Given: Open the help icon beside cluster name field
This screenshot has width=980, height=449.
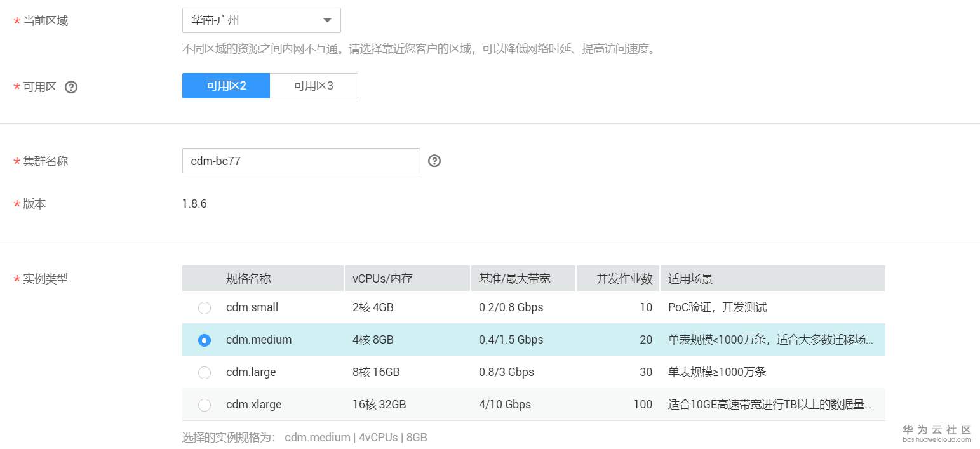Looking at the screenshot, I should pyautogui.click(x=434, y=161).
